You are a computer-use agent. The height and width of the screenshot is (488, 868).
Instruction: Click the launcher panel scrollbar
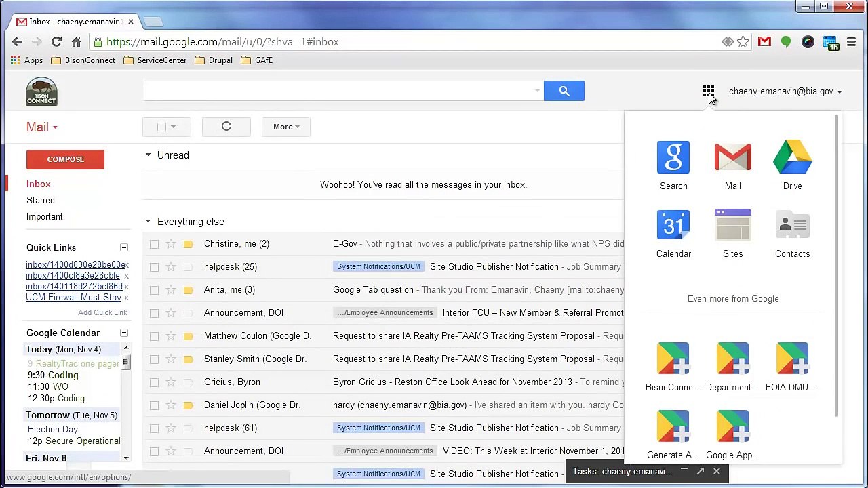click(x=837, y=266)
